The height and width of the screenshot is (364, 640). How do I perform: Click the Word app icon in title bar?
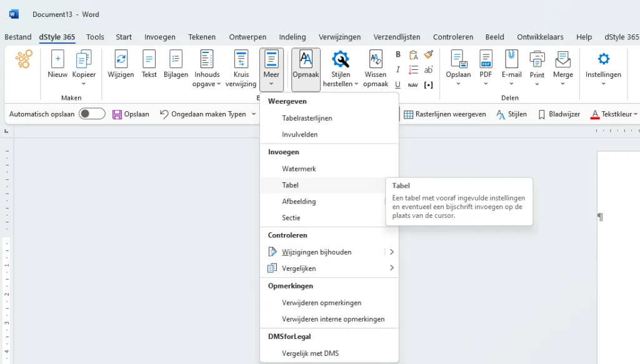tap(14, 14)
